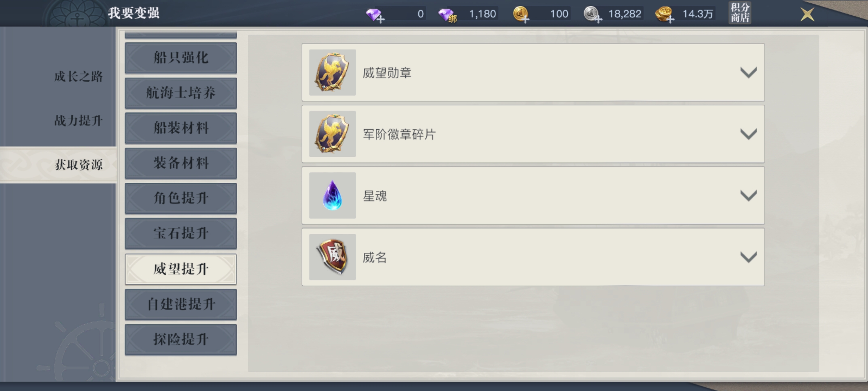The image size is (868, 391).
Task: Expand the 威望勋章 row chevron
Action: pos(748,73)
